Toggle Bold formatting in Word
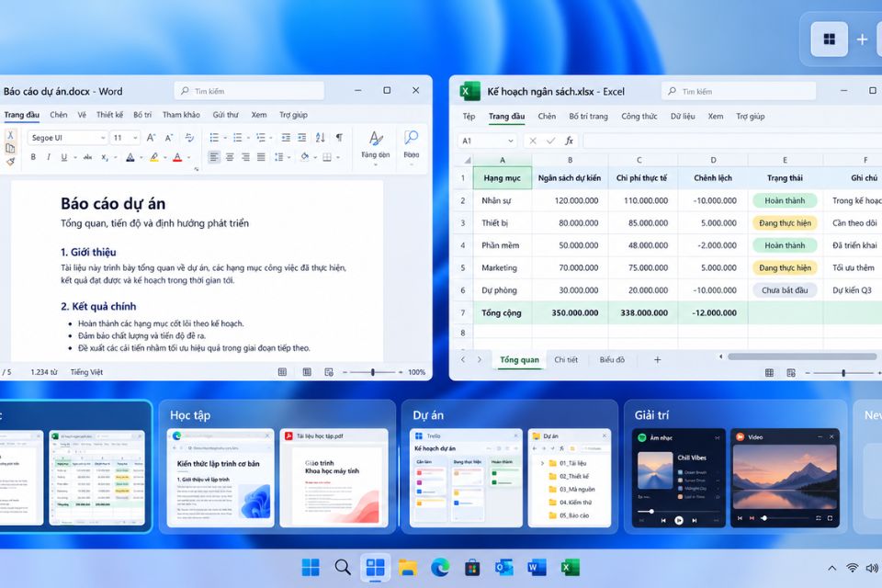The image size is (882, 588). click(33, 157)
